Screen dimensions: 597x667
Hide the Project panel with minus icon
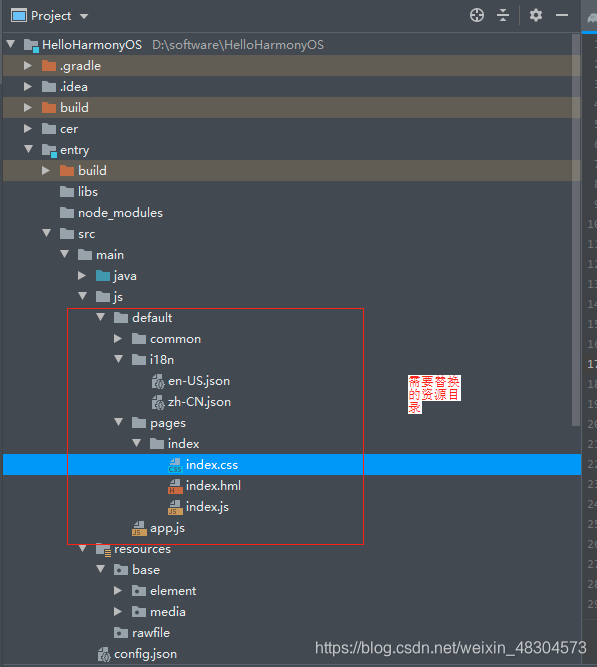(562, 15)
